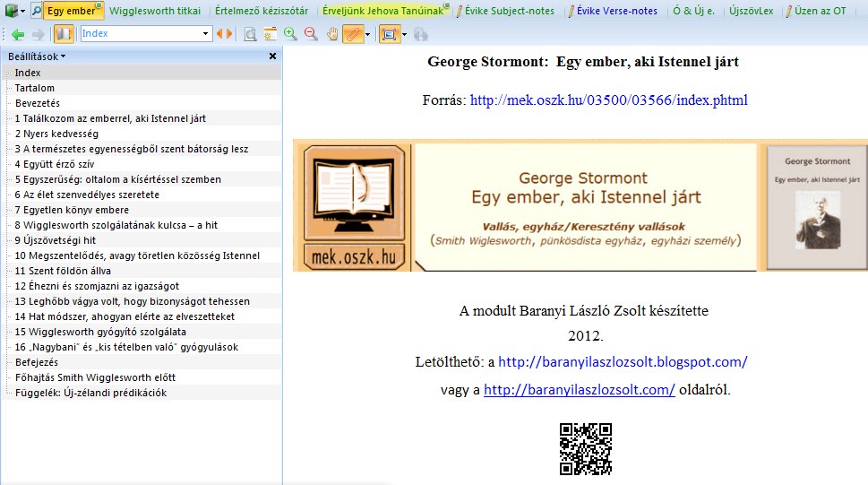Click the magnifier search icon beside tabs
Viewport: 868px width, 485px height.
(x=36, y=11)
